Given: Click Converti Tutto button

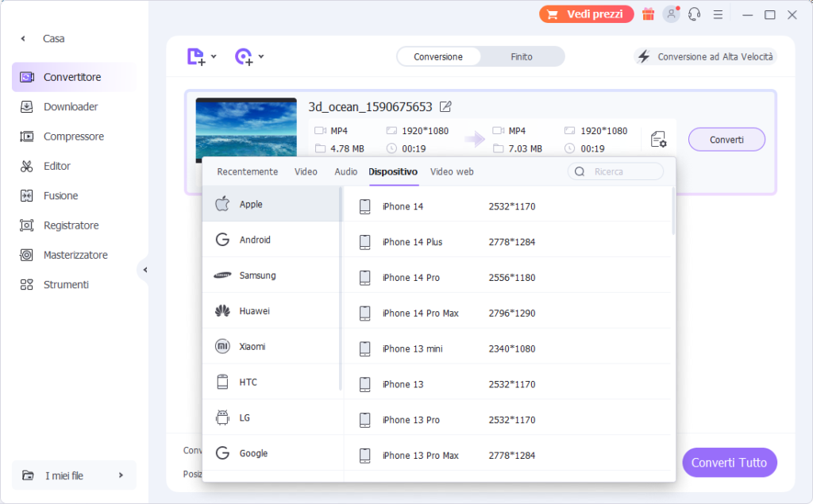Looking at the screenshot, I should [729, 463].
